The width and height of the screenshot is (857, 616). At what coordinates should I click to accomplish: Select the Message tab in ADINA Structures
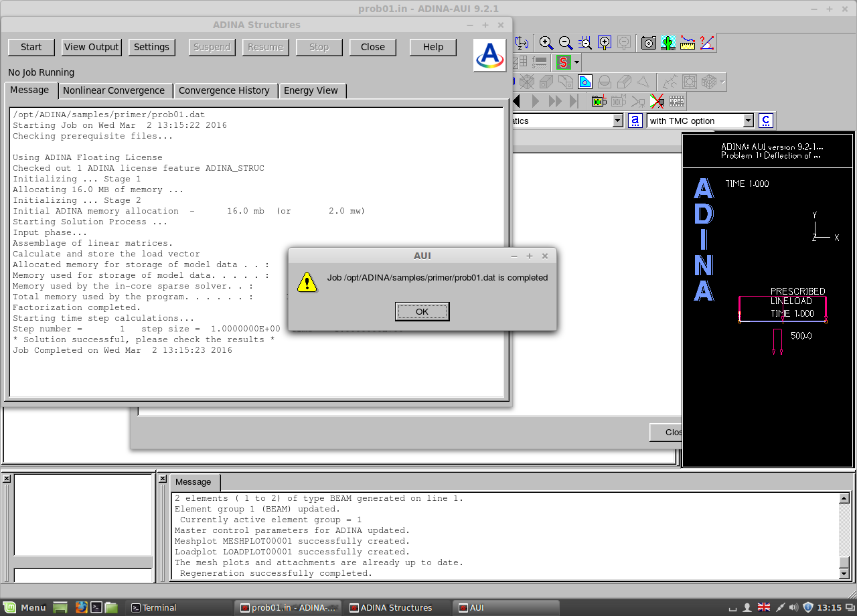(29, 90)
